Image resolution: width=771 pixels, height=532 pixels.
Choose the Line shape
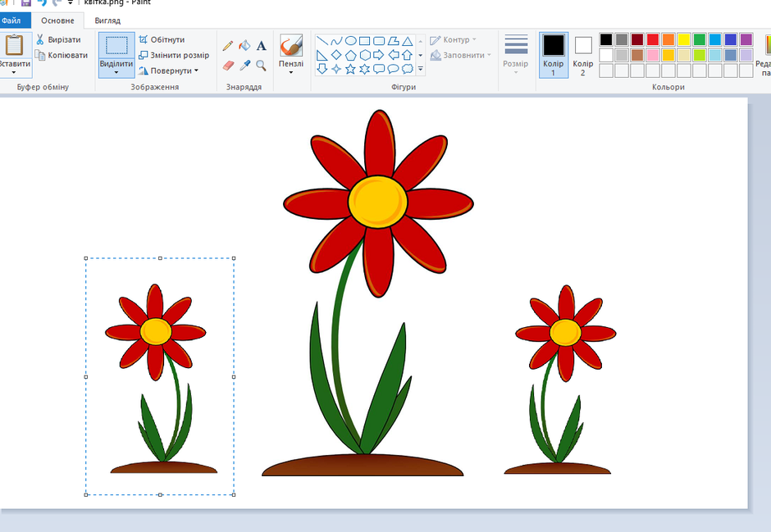pyautogui.click(x=322, y=41)
